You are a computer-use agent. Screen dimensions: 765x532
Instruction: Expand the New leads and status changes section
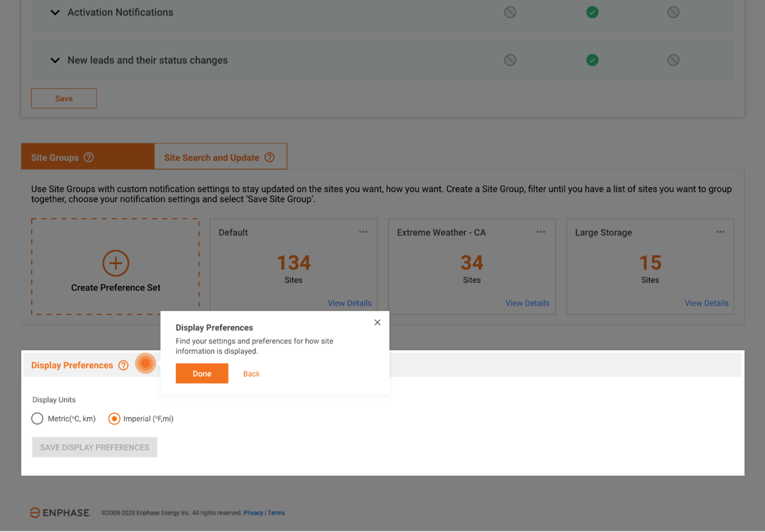coord(55,60)
